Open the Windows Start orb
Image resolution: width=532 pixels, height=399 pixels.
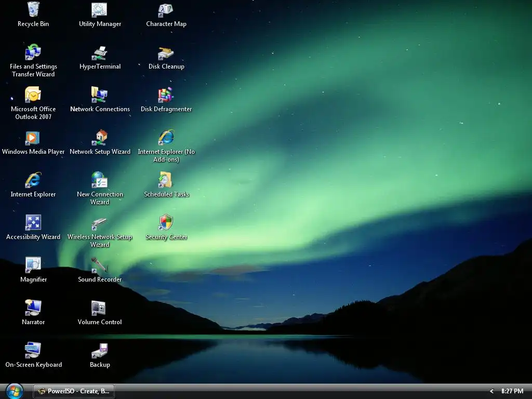click(14, 391)
